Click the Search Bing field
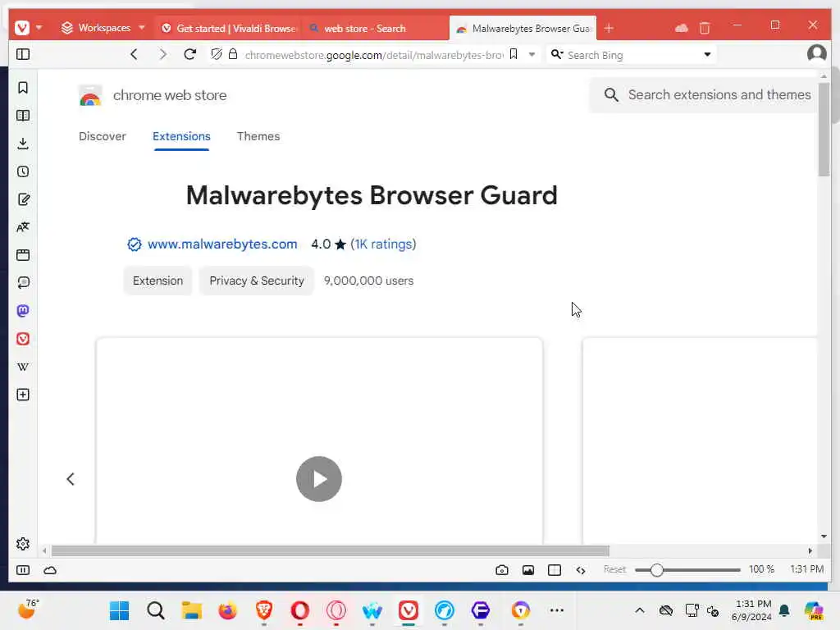The width and height of the screenshot is (840, 630). point(632,55)
